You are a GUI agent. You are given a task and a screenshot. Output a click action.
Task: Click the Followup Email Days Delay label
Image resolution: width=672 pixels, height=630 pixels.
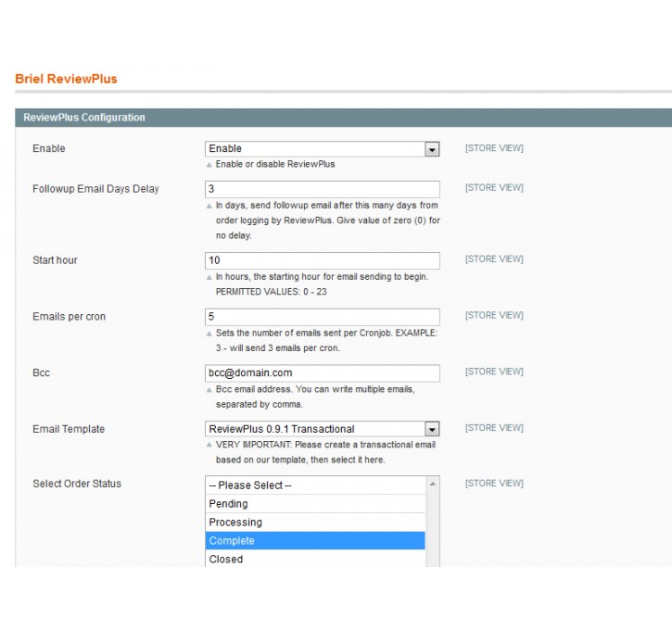point(95,189)
